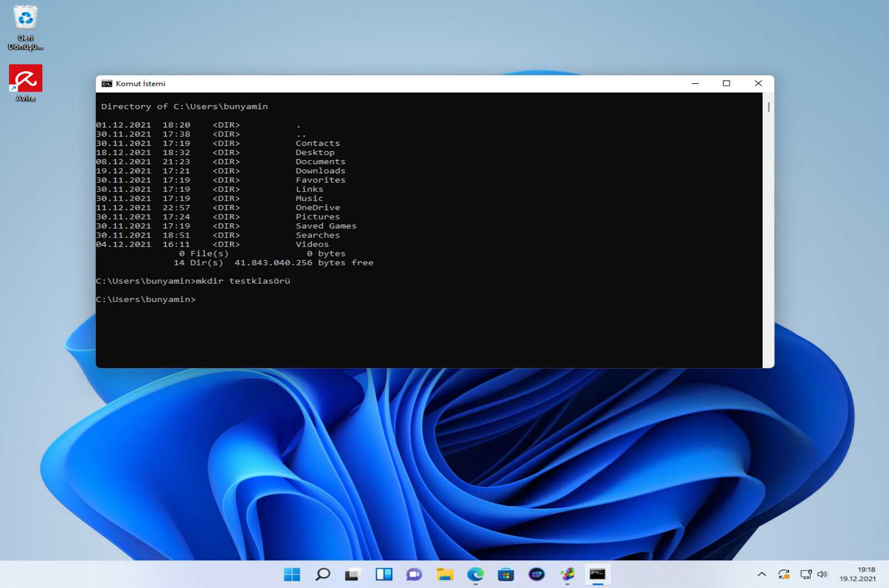The height and width of the screenshot is (588, 889).
Task: Open Command Prompt window system menu icon
Action: coord(107,84)
